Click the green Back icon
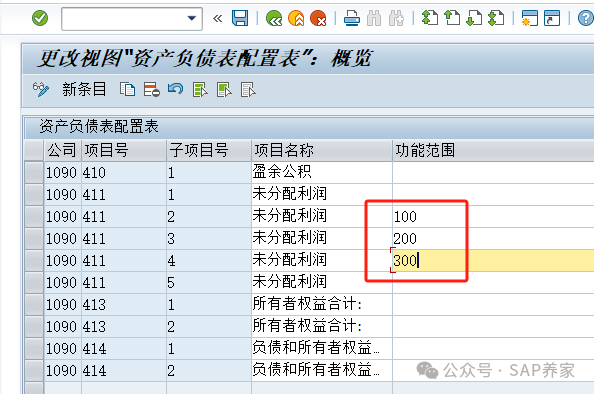The image size is (594, 394). (x=274, y=18)
